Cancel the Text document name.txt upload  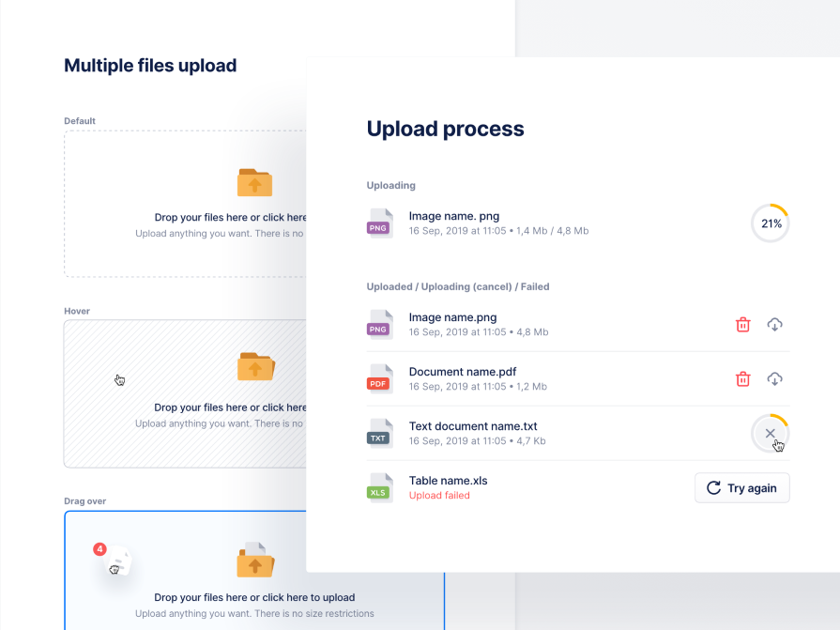[770, 433]
